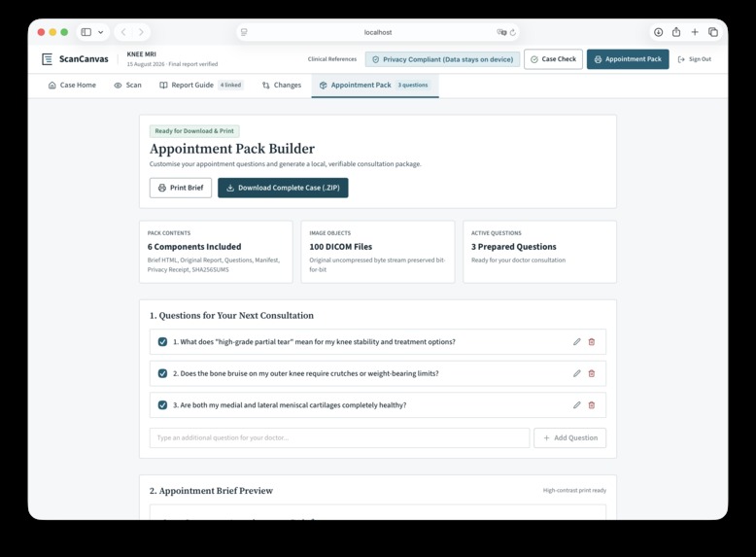The height and width of the screenshot is (557, 756).
Task: Click the '3 Prepared Questions' card
Action: [539, 252]
